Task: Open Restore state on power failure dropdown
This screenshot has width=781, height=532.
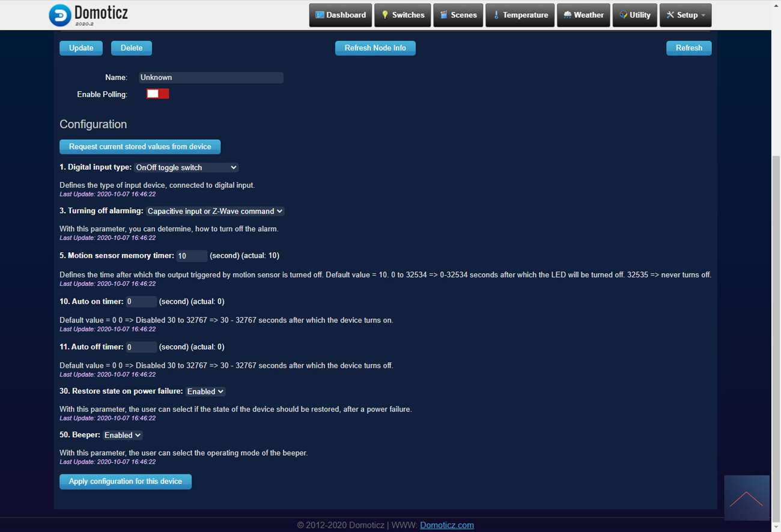Action: point(205,391)
